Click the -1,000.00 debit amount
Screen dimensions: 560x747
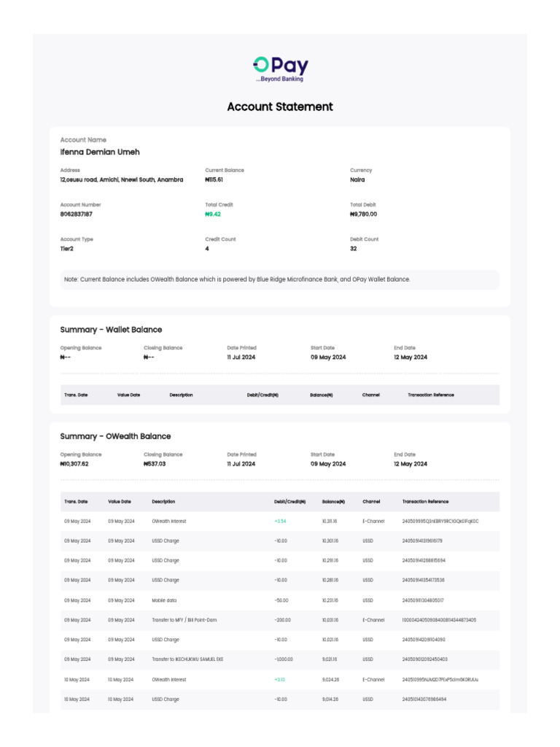(x=284, y=659)
